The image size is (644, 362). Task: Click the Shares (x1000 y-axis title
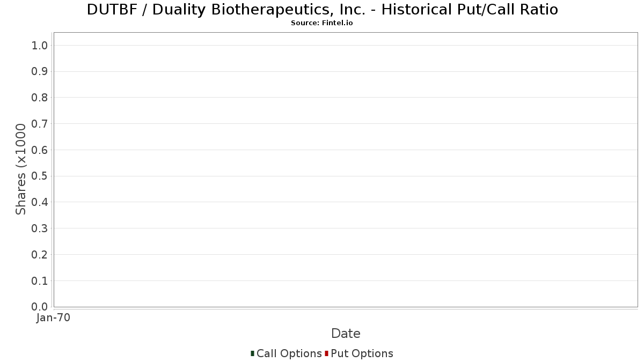pos(21,169)
